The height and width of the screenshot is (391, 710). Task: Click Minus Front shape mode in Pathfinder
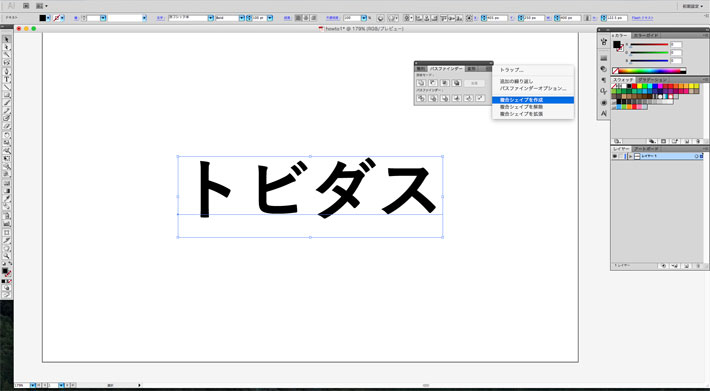(433, 83)
